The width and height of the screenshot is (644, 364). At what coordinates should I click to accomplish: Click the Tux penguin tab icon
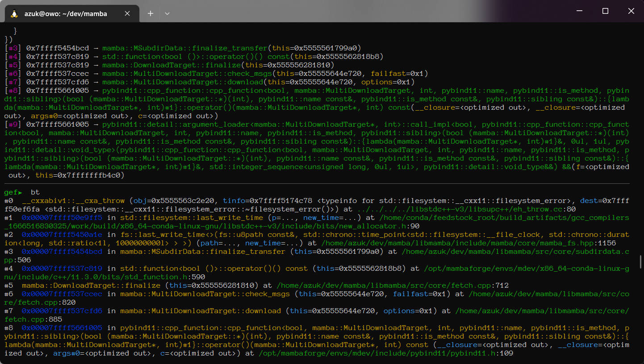[14, 14]
